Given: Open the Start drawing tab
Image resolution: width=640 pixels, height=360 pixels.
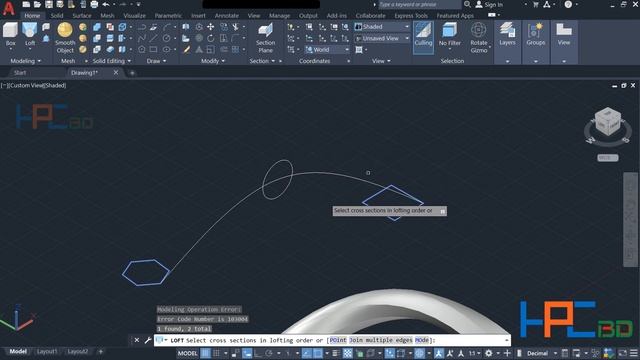Looking at the screenshot, I should click(x=20, y=73).
